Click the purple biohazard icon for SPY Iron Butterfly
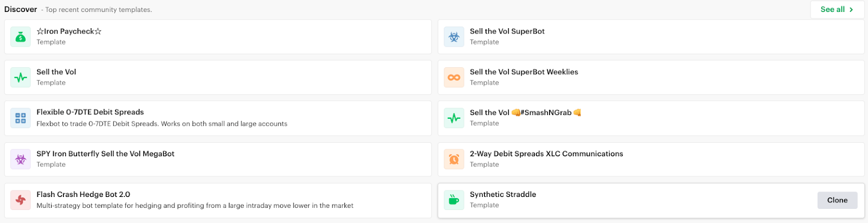Screen dimensions: 868x223 [x=21, y=160]
